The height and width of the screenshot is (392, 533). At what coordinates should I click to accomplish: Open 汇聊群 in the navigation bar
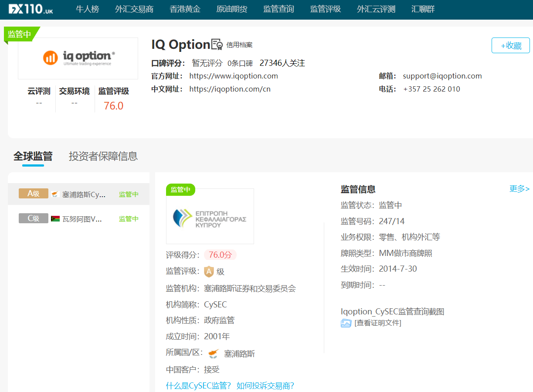[x=423, y=9]
